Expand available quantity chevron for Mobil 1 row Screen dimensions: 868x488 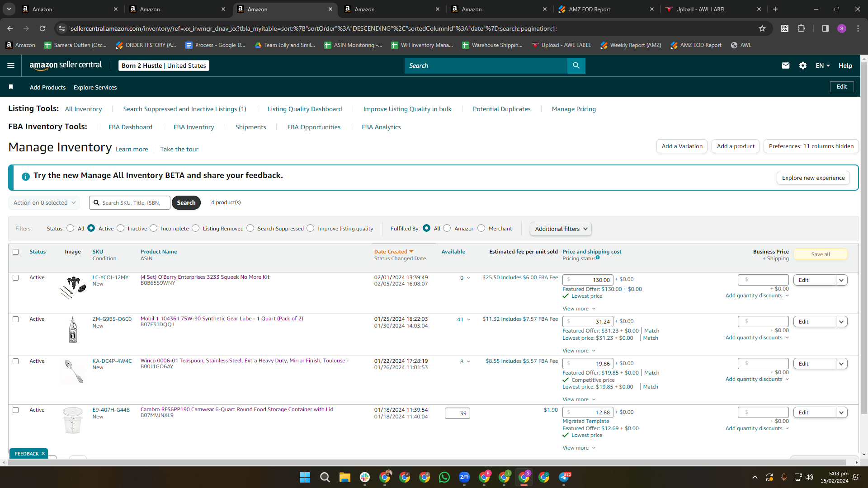tap(468, 319)
